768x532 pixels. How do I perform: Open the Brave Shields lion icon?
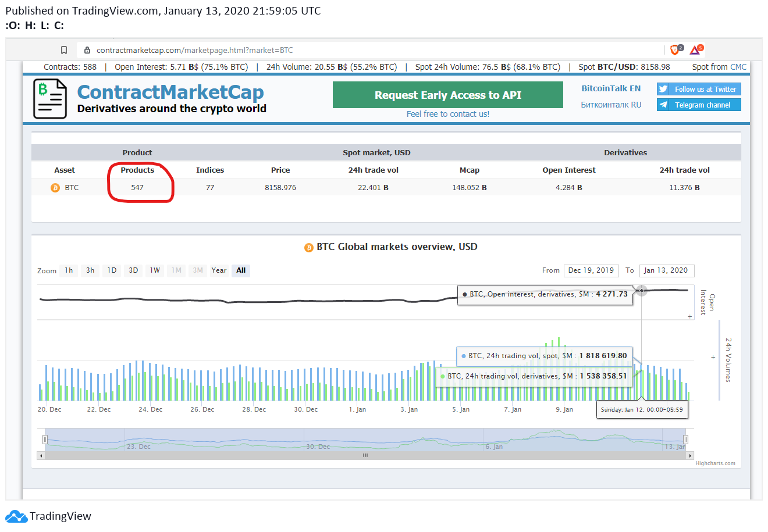[x=676, y=49]
